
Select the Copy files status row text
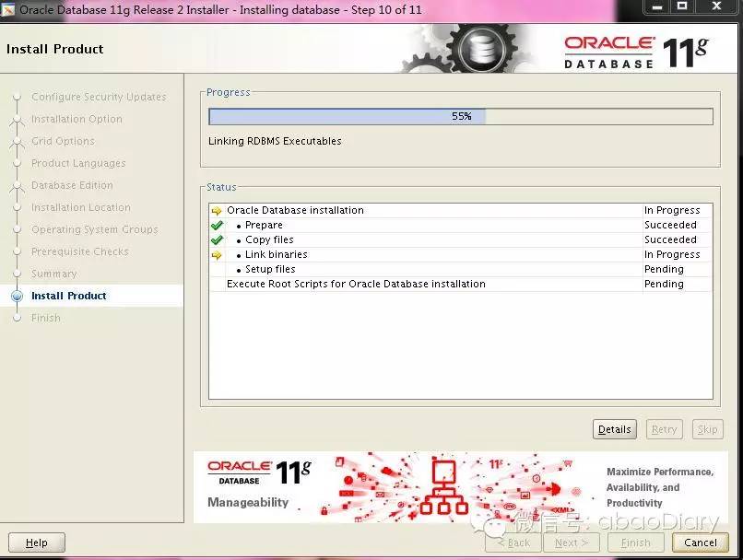269,239
